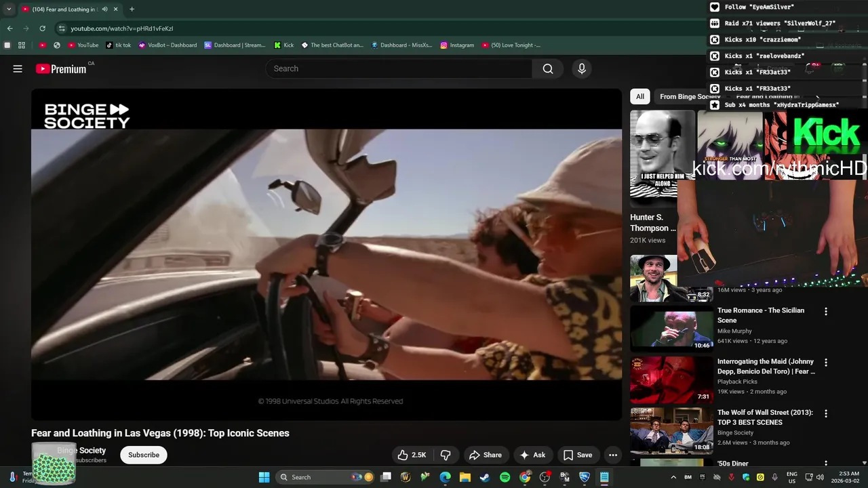
Task: Share the video
Action: 486,455
